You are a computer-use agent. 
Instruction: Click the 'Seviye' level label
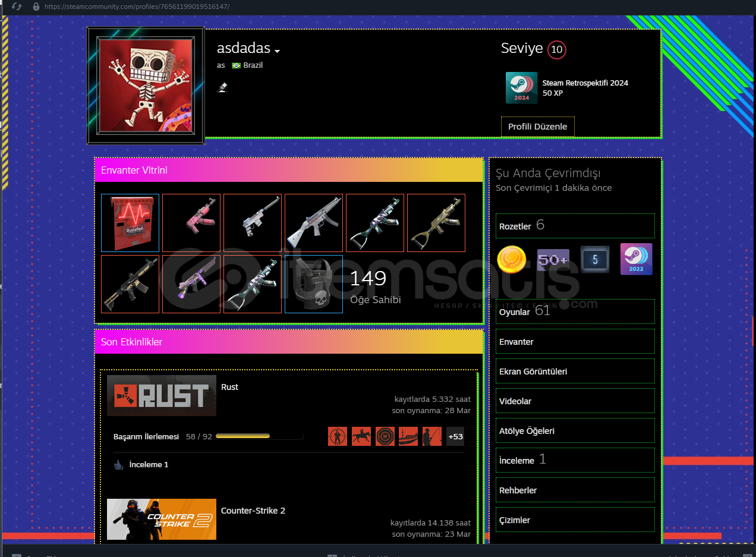click(522, 49)
